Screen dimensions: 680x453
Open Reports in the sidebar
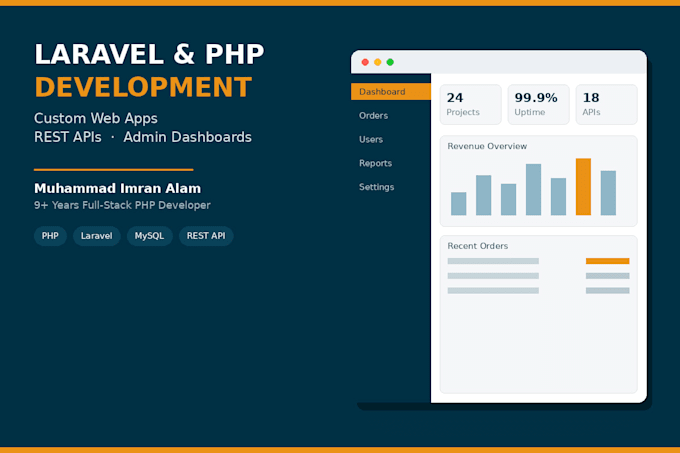(376, 163)
